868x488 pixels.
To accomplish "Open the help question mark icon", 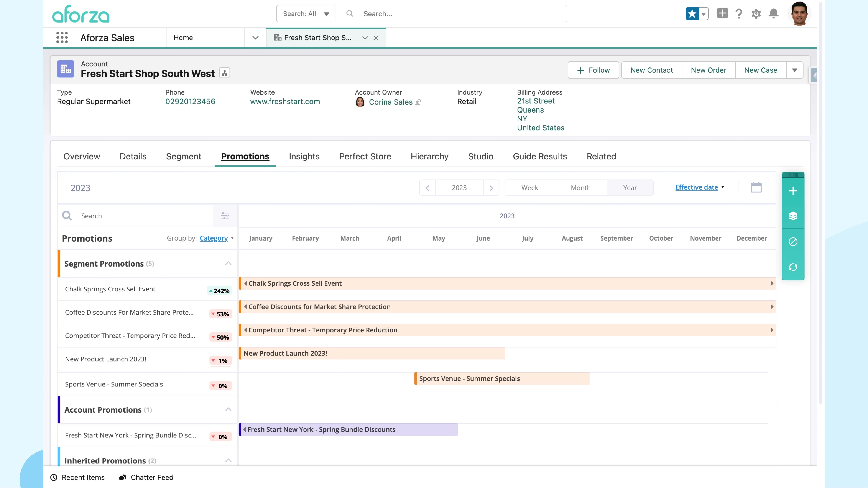I will (739, 14).
